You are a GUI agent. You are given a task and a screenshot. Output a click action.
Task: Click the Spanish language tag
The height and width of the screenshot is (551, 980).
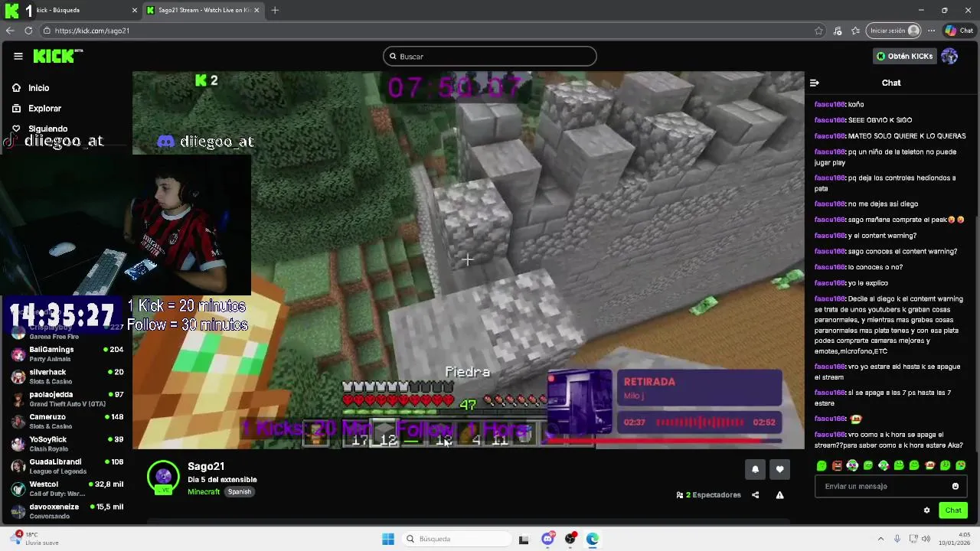(x=239, y=491)
